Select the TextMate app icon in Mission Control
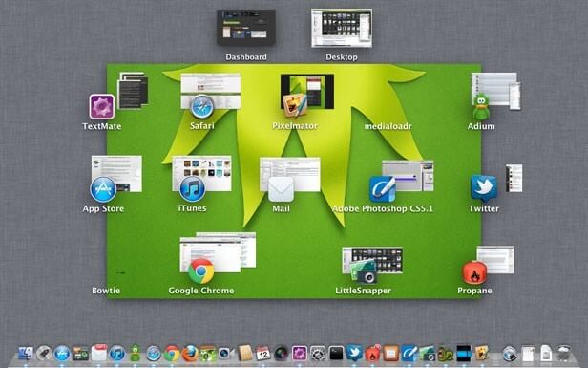Screen dimensions: 588x368 [101, 107]
